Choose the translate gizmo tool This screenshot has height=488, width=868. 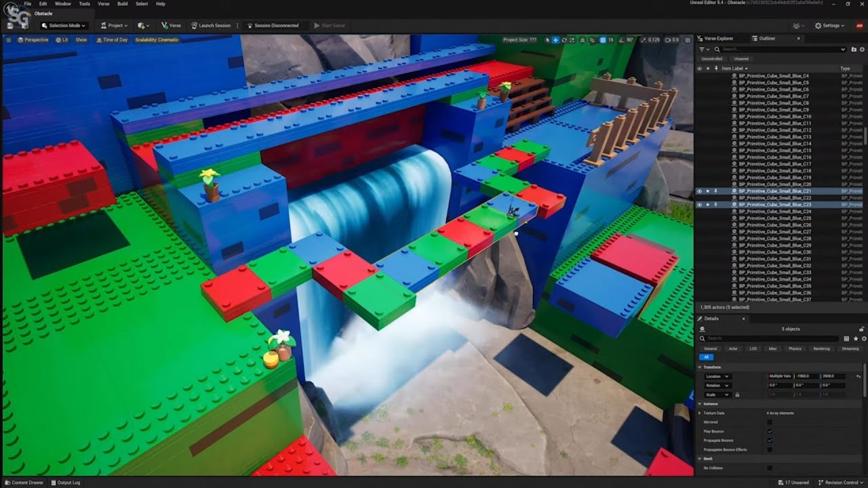pos(555,40)
